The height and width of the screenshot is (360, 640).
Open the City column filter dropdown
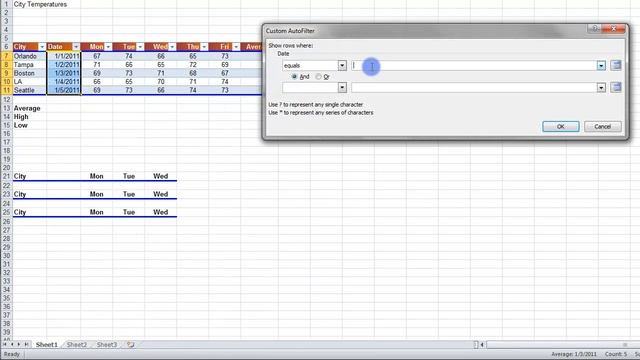click(42, 47)
